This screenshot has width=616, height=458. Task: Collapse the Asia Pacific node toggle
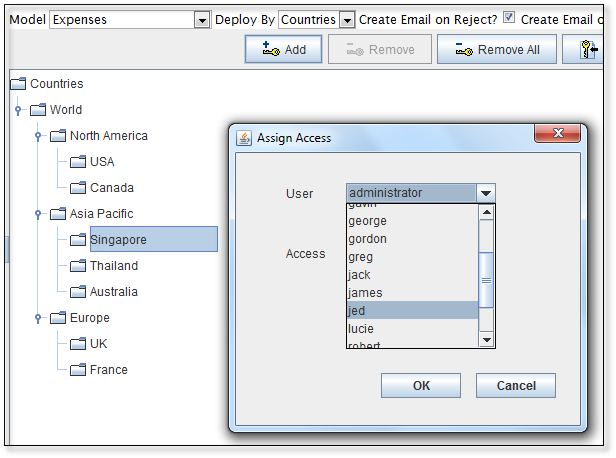pos(38,214)
